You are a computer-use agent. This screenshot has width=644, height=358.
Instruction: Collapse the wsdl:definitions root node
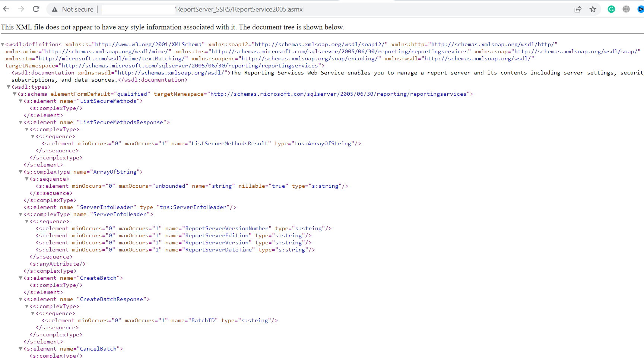(x=3, y=44)
